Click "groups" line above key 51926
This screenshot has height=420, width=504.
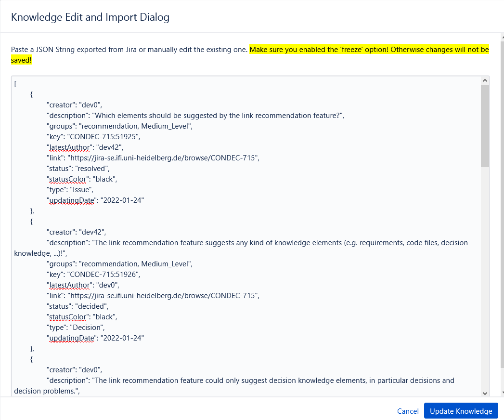[119, 264]
